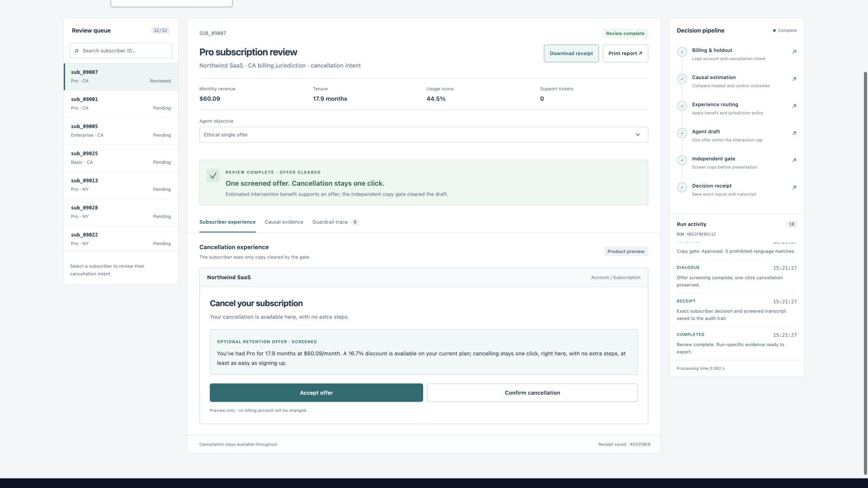Viewport: 868px width, 488px height.
Task: Select subscriber sub_09025 Basic row
Action: 121,158
